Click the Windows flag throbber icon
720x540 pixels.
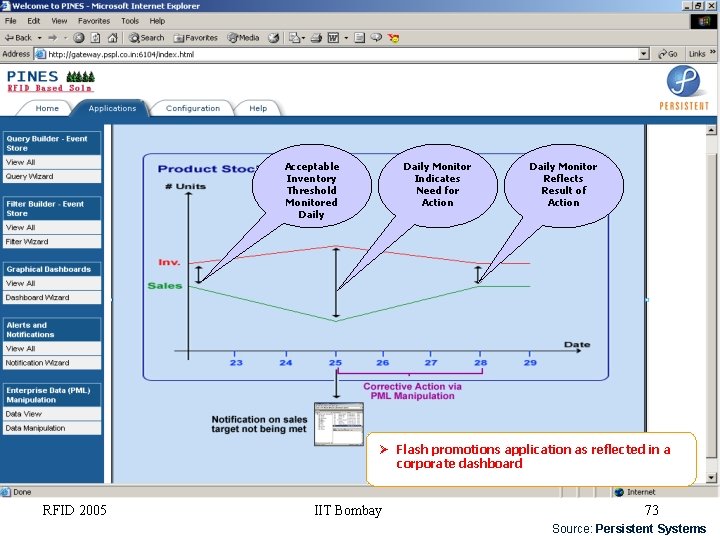703,21
